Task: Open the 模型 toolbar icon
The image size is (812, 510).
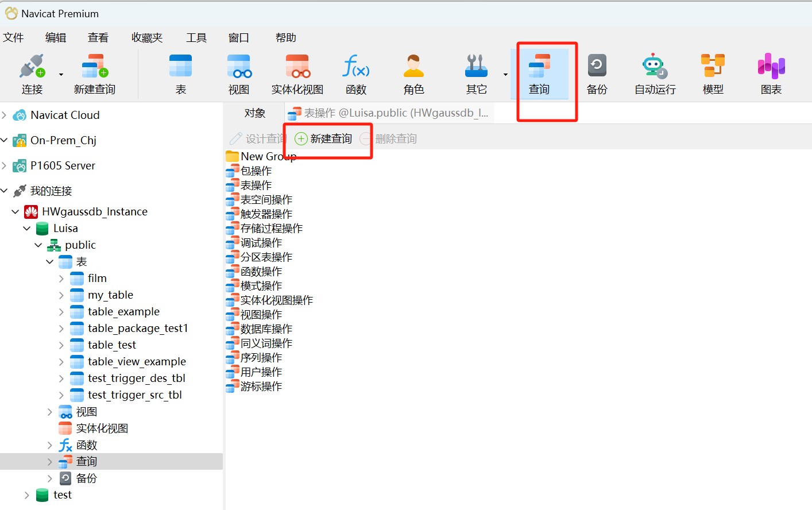Action: pos(712,72)
